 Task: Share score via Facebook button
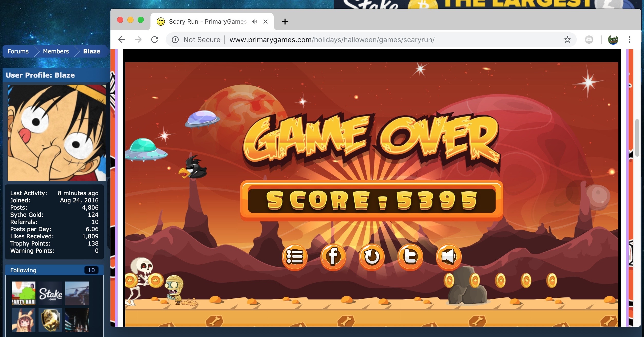[333, 257]
